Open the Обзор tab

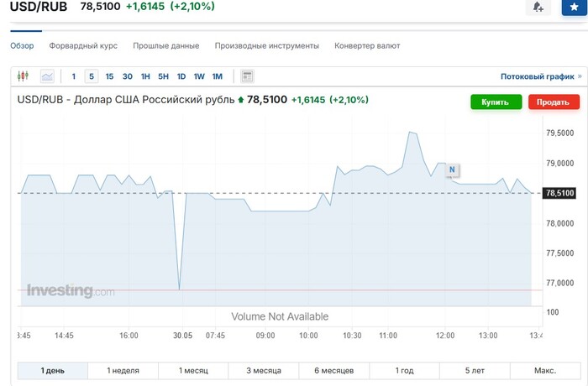(x=22, y=45)
